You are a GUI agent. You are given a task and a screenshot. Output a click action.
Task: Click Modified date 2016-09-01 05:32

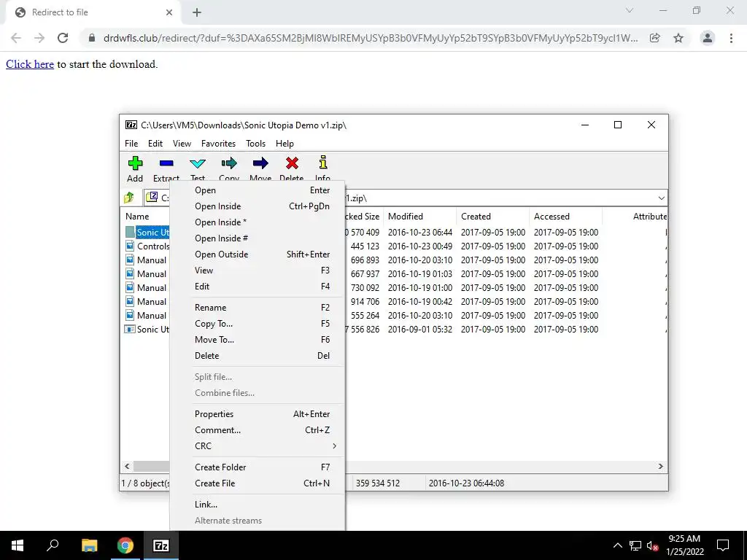419,329
